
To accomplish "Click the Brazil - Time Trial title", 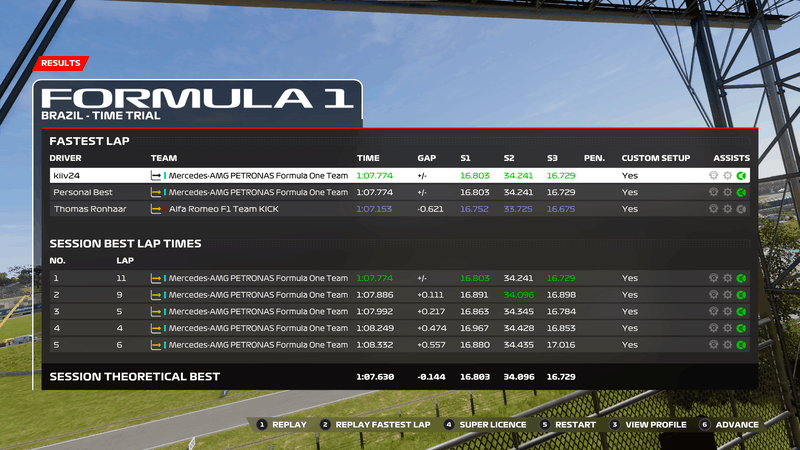I will (101, 116).
